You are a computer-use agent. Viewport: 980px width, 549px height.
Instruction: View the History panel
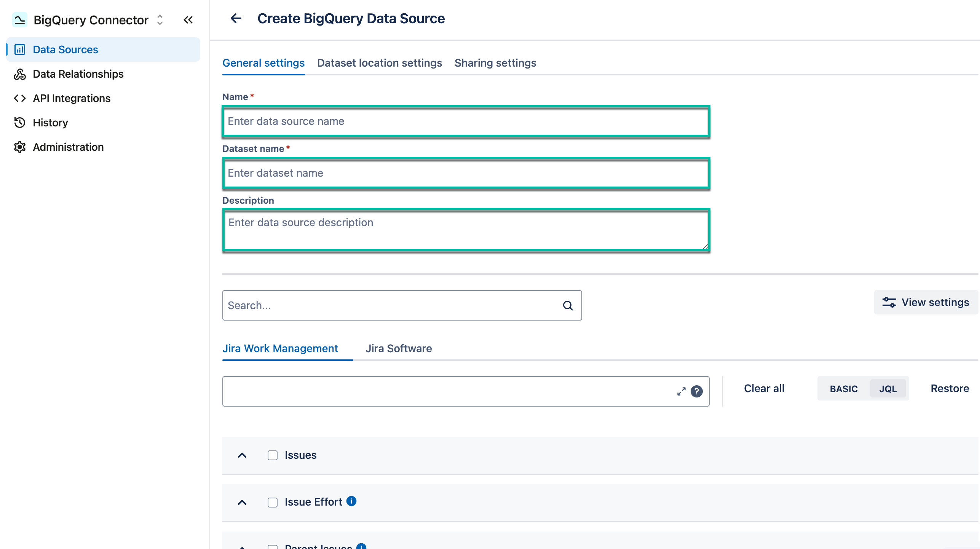click(x=51, y=123)
